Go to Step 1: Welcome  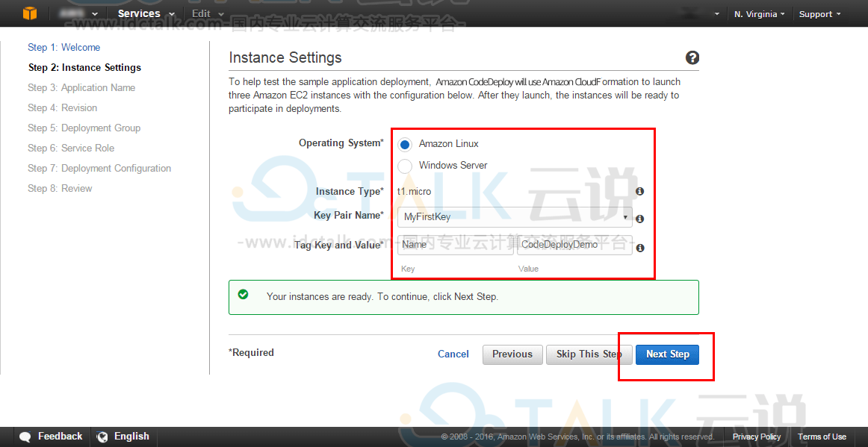click(64, 48)
